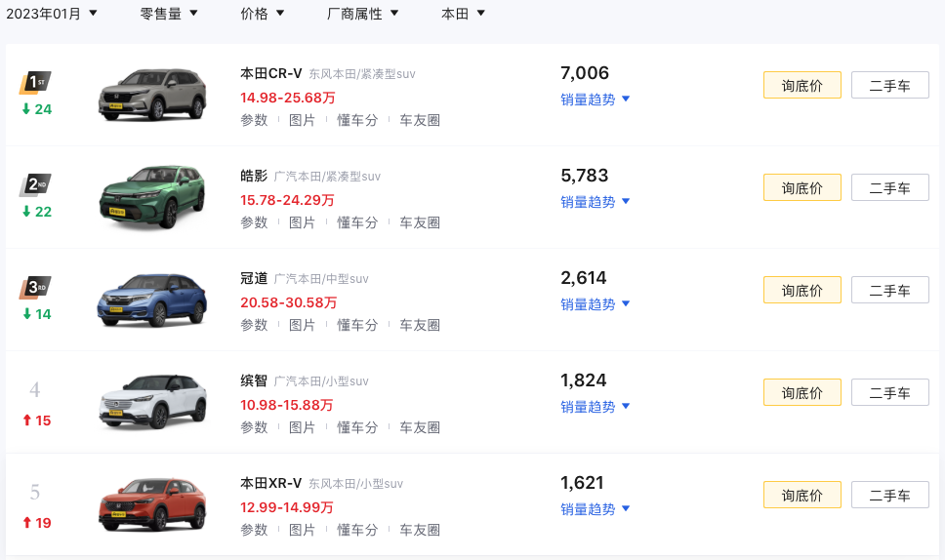
Task: Expand the 厂商属性 filter dropdown
Action: click(362, 14)
